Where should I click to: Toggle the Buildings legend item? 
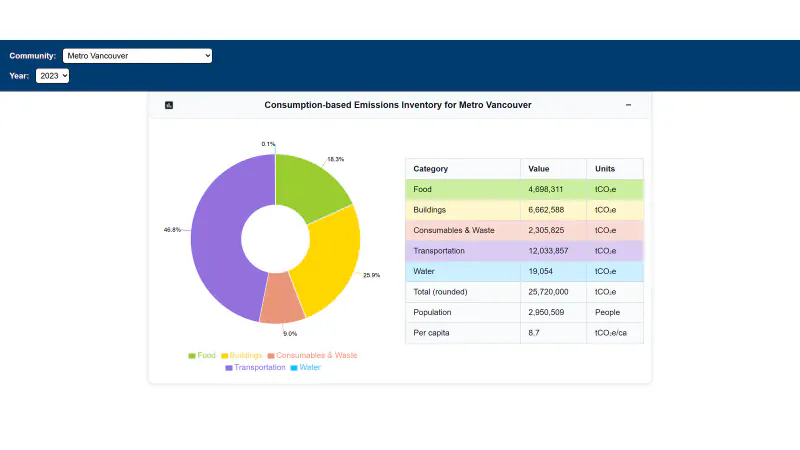(x=241, y=355)
